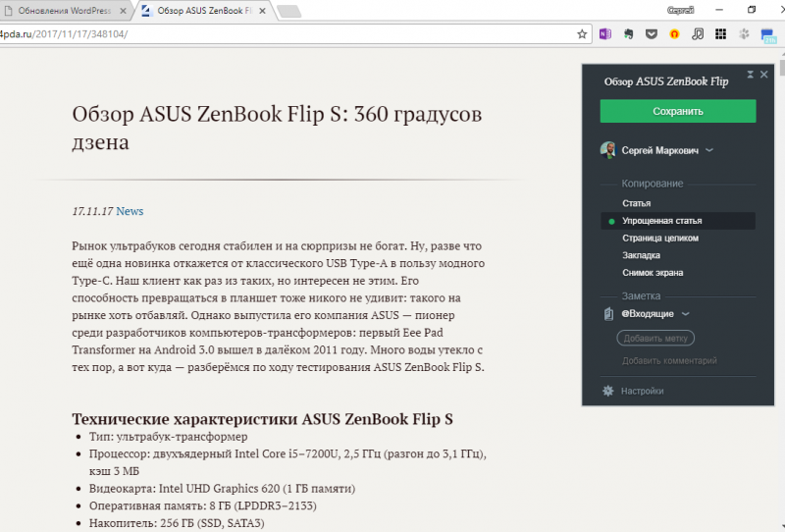Open the music note extension
Screen dimensions: 785x532
point(698,33)
